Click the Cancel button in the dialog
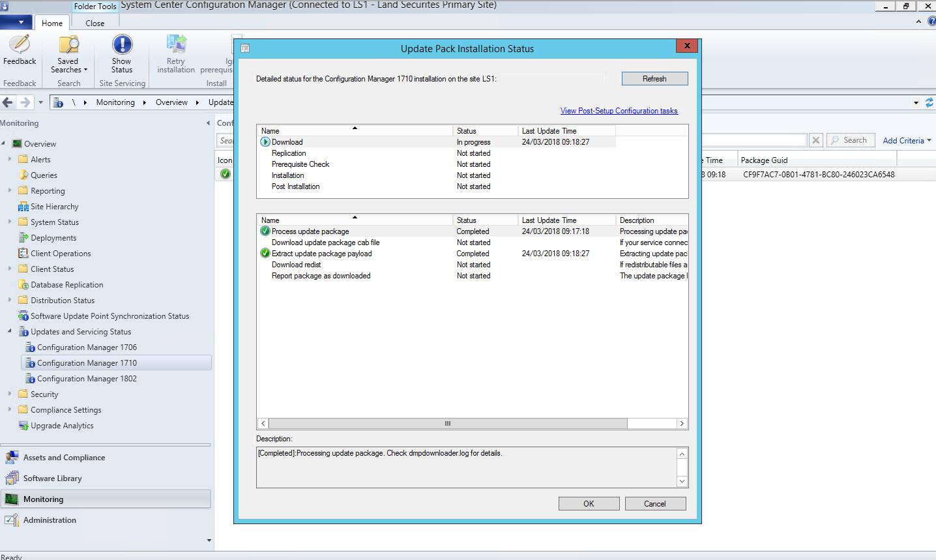 click(655, 503)
